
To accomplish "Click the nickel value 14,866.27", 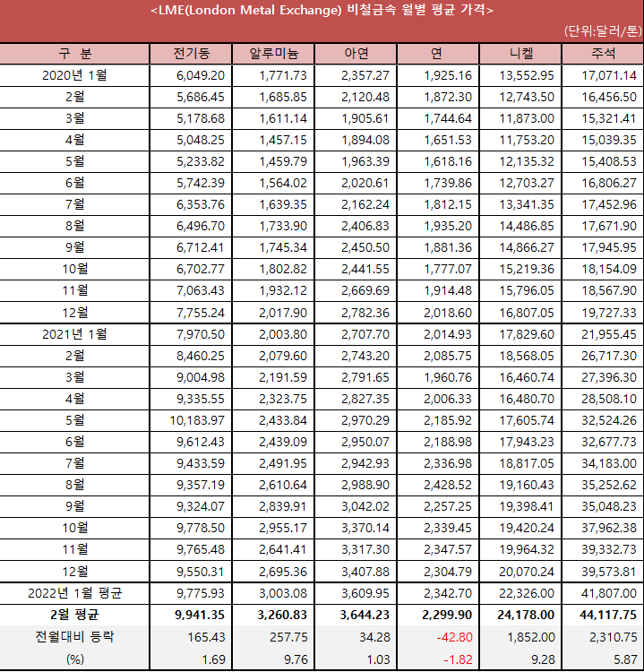I will pyautogui.click(x=527, y=247).
